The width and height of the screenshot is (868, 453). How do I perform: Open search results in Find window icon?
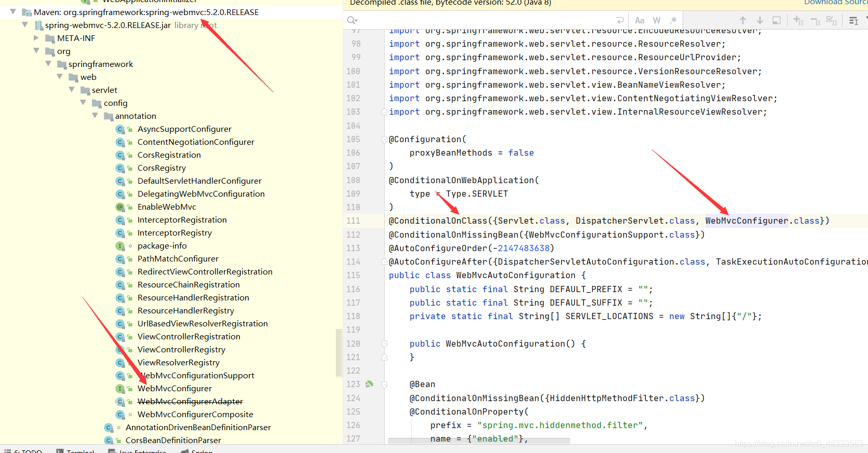point(777,20)
